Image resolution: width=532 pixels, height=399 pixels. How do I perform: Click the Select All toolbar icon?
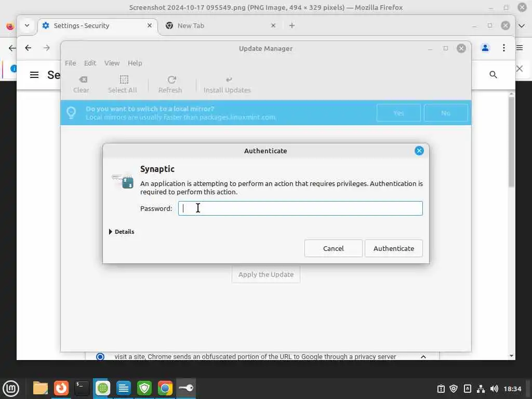click(x=122, y=84)
